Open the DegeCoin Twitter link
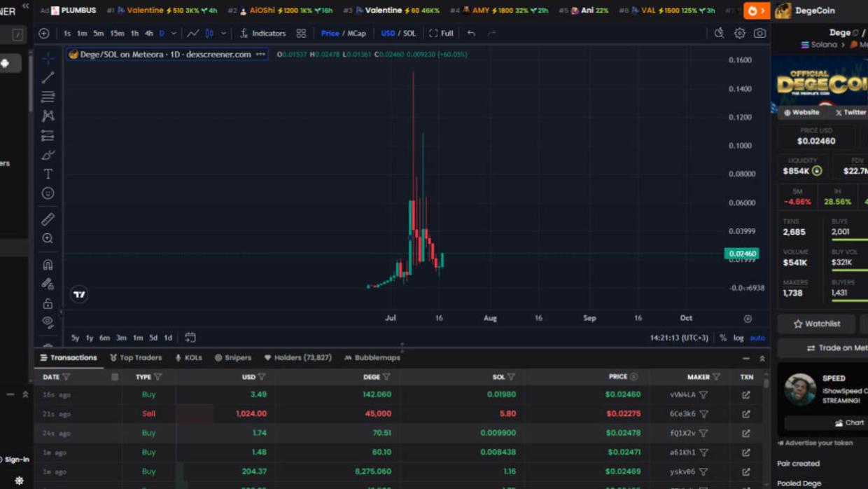 point(850,112)
